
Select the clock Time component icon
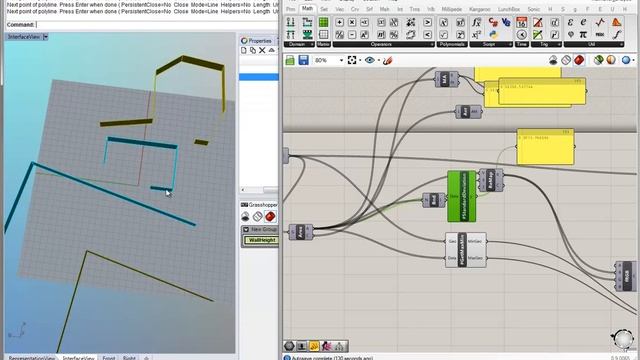pos(522,35)
